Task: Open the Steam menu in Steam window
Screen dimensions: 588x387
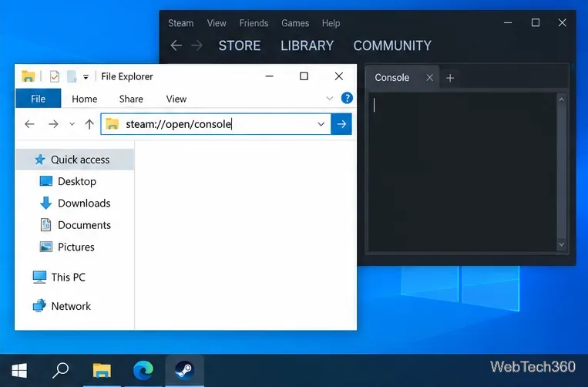Action: click(181, 23)
